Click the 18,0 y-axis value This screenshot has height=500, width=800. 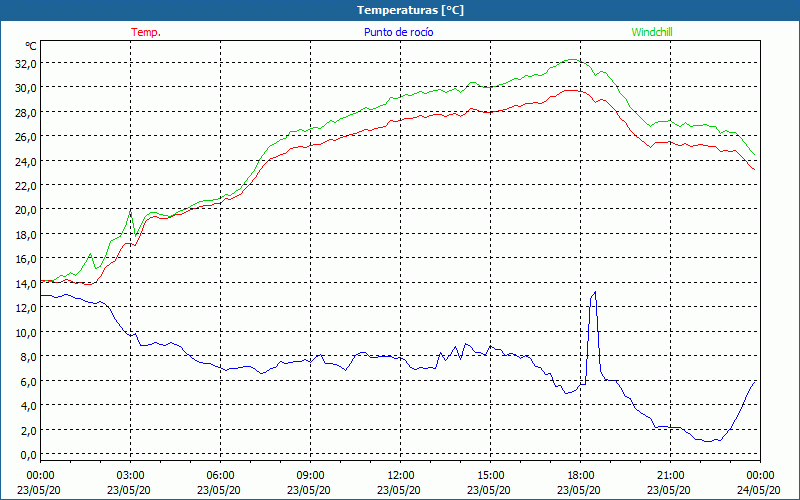pyautogui.click(x=26, y=235)
